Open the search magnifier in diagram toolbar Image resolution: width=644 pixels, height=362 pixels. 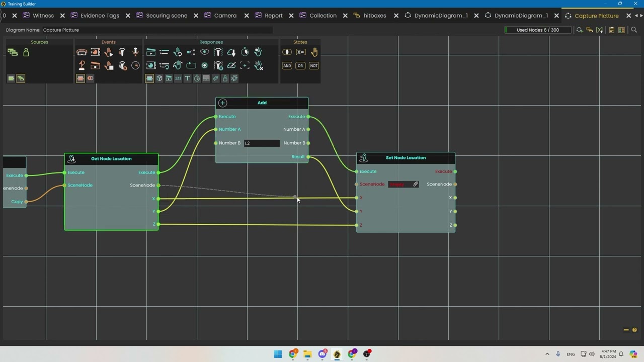(x=634, y=30)
